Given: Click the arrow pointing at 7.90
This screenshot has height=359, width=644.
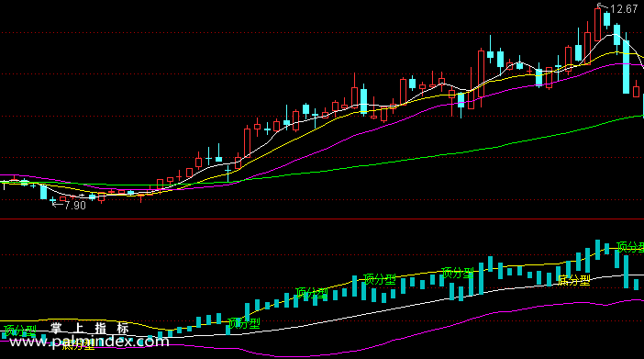Looking at the screenshot, I should [58, 204].
